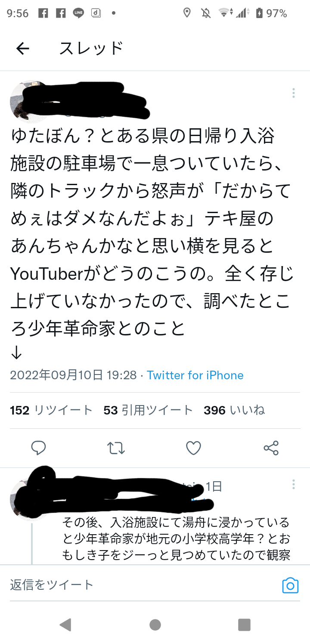Screen dimensions: 310x644
Task: Tap the 返信をツイート reply field
Action: coord(142,585)
